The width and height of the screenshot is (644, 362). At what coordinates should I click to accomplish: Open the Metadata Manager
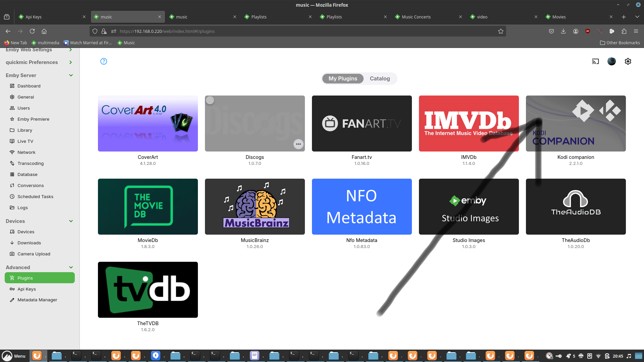point(37,300)
